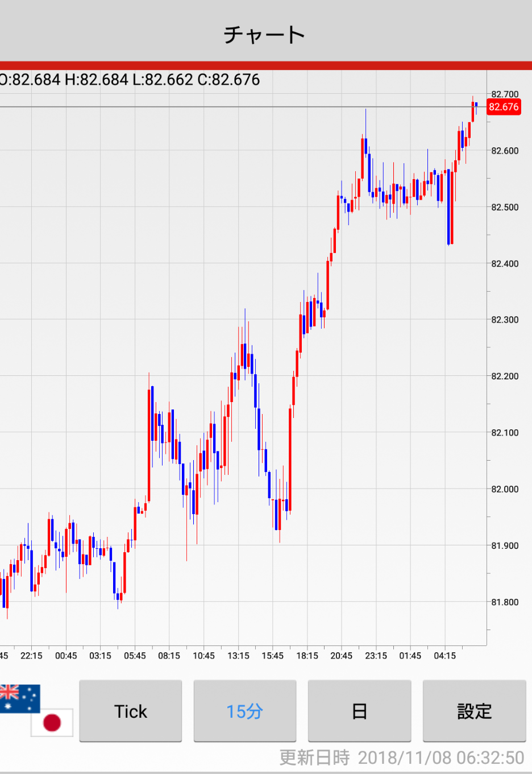The image size is (532, 774).
Task: Click the 22:15 time axis label
Action: [x=31, y=656]
